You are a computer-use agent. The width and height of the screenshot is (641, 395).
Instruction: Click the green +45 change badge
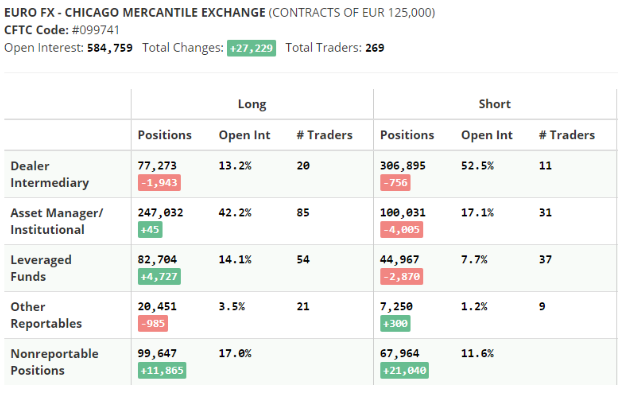pos(150,230)
